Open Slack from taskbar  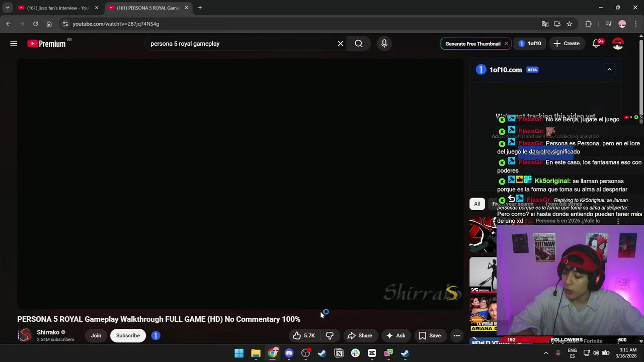[355, 353]
